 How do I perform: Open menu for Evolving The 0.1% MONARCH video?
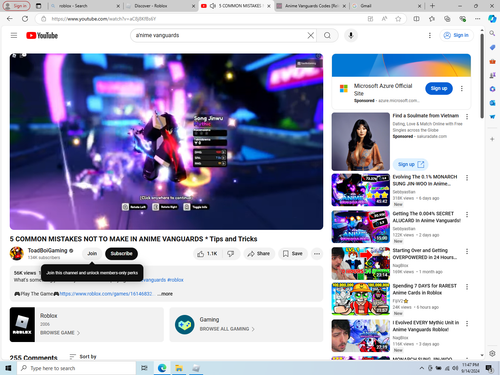coord(467,178)
